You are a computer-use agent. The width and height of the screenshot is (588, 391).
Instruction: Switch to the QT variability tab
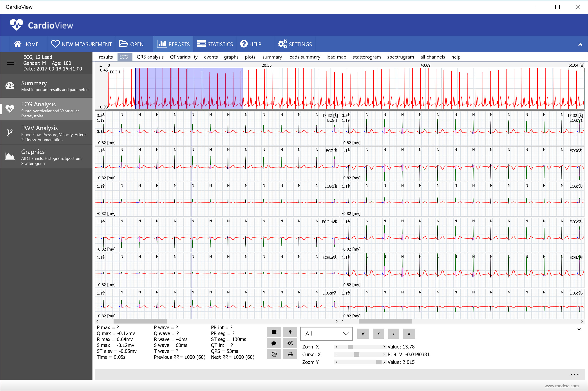184,57
